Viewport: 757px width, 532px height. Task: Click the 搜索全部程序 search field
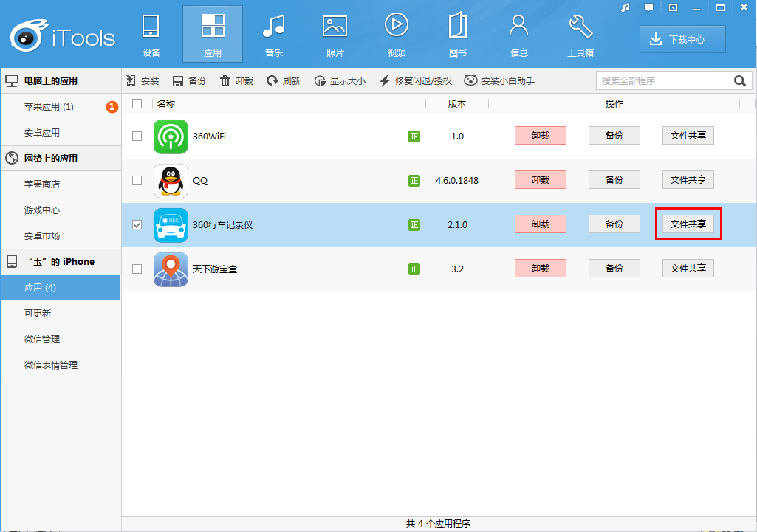tap(661, 81)
